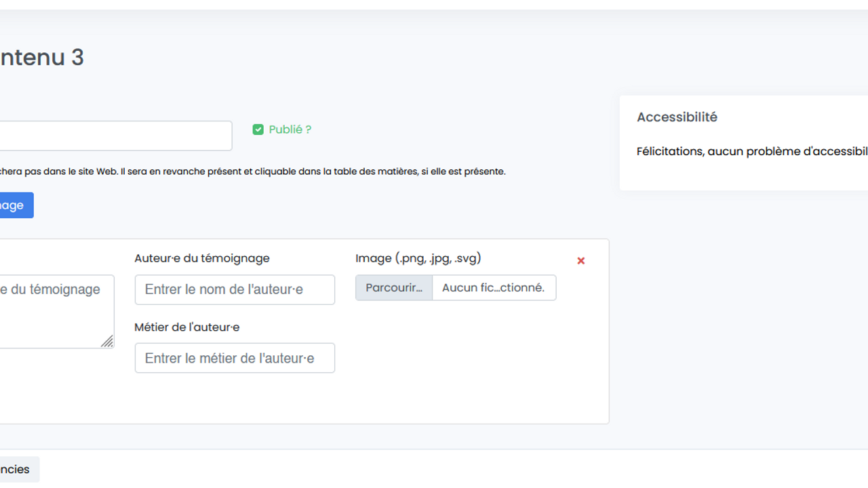Click the help text mentioning "table des matières"
The image size is (868, 488).
pos(251,171)
